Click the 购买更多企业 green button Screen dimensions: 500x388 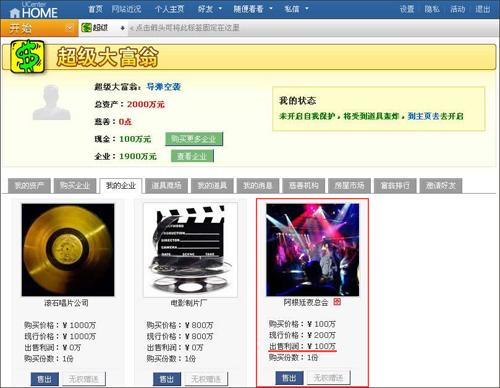tap(194, 139)
